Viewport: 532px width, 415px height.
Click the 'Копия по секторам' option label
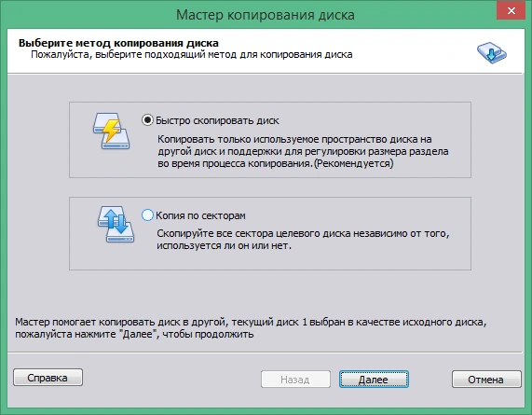coord(200,215)
